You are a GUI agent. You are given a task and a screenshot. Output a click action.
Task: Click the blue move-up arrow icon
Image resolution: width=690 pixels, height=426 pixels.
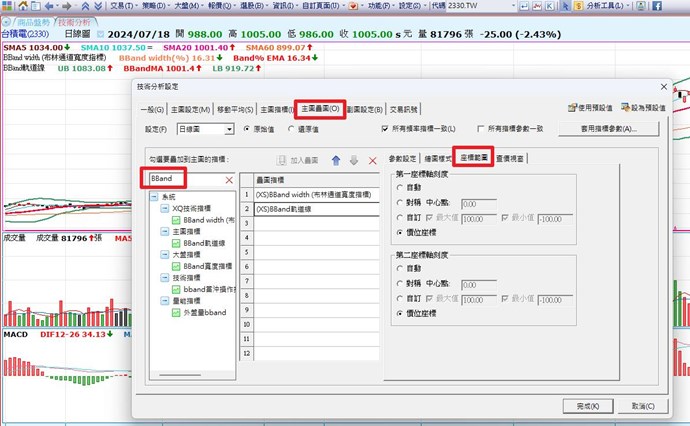[x=336, y=160]
